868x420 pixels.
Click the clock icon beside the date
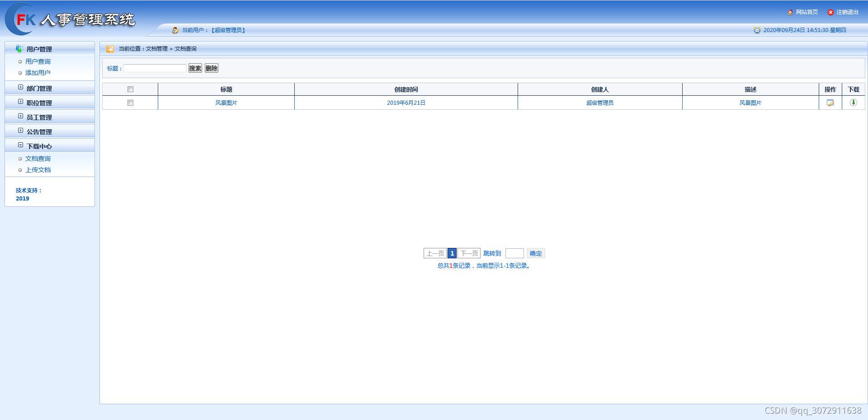pyautogui.click(x=757, y=30)
